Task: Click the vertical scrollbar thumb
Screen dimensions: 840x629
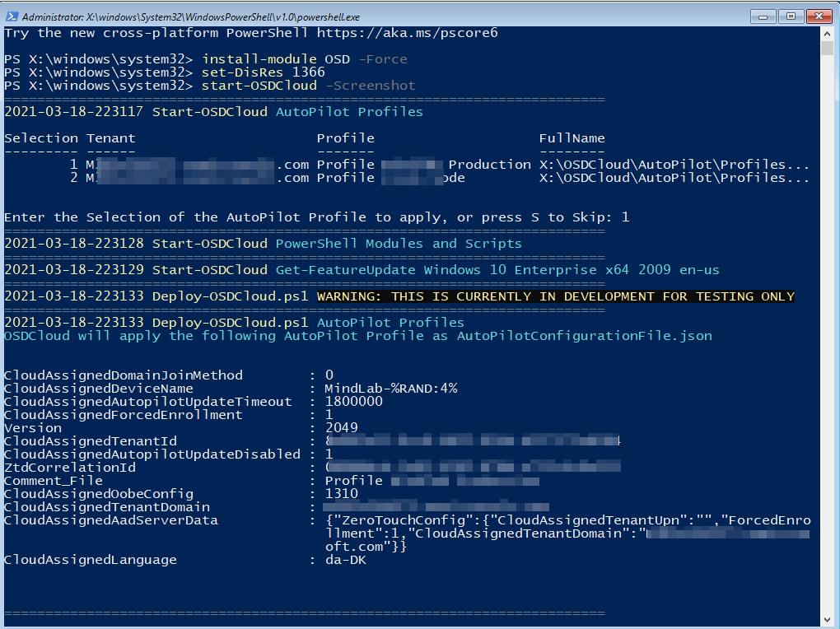Action: (x=827, y=48)
